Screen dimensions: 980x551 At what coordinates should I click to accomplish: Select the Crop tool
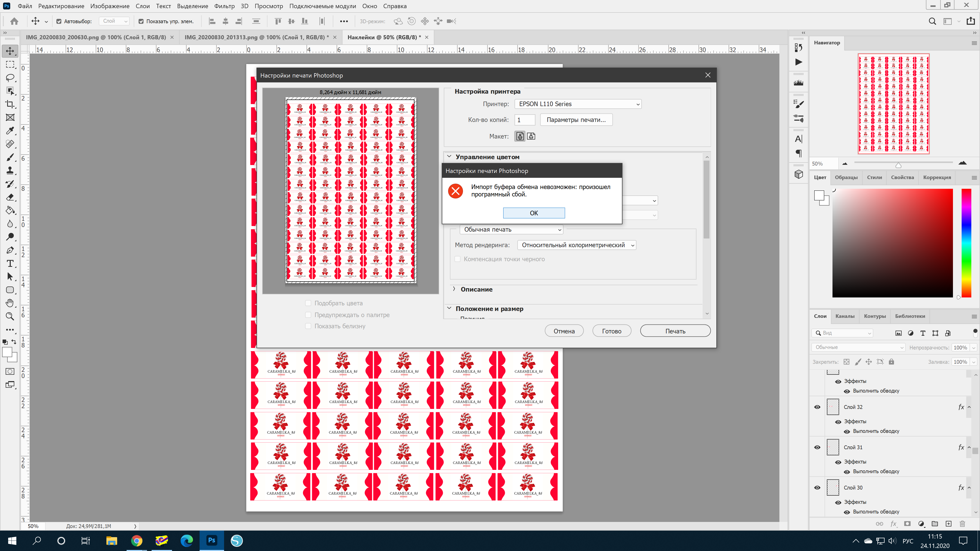10,104
